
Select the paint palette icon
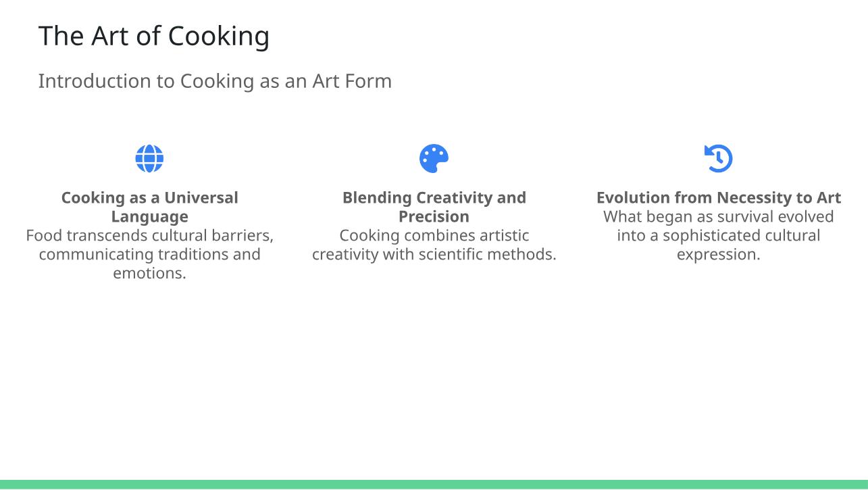coord(434,159)
